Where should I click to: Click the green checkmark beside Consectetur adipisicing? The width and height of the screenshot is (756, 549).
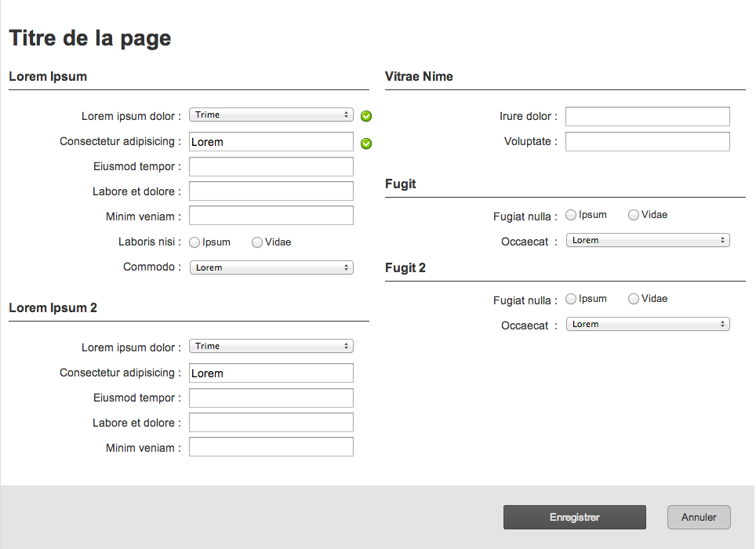[366, 144]
